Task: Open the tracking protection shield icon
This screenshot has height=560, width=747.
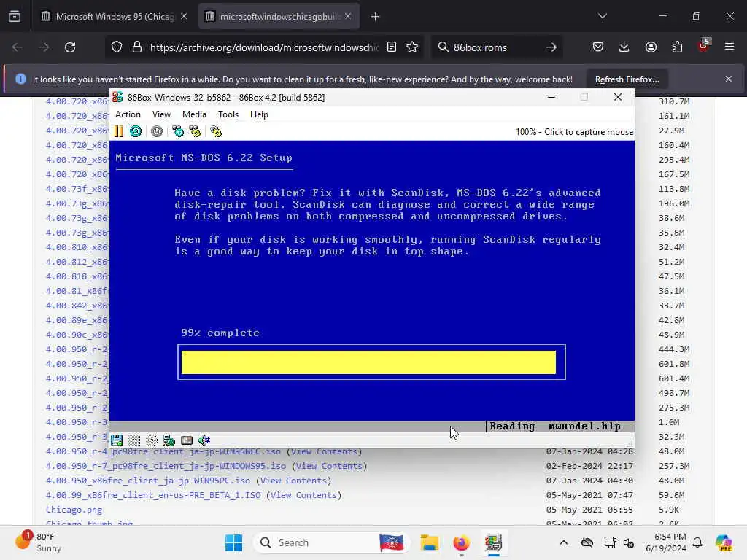Action: coord(117,47)
